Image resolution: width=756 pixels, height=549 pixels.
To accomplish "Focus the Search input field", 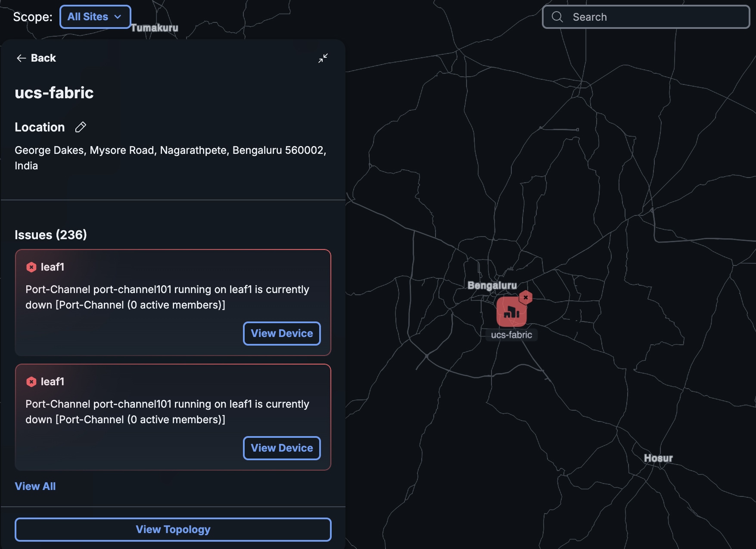I will point(646,17).
